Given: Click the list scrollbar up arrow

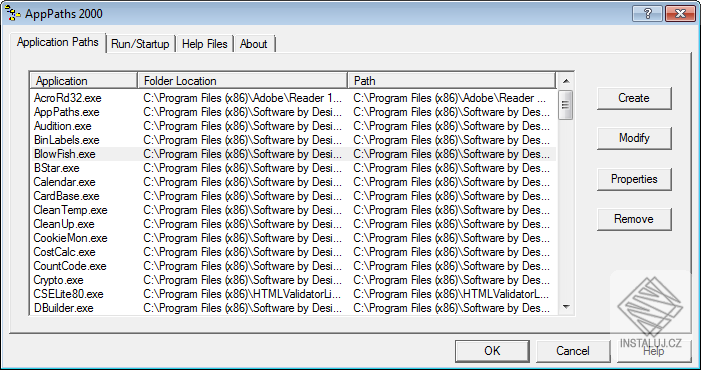Looking at the screenshot, I should (566, 81).
